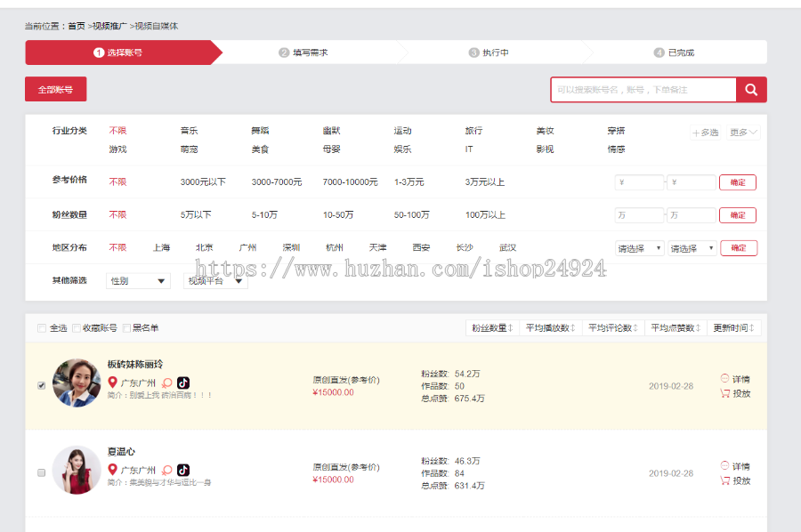Filter price 1-3万元
Screen dimensions: 801x532
tap(409, 181)
